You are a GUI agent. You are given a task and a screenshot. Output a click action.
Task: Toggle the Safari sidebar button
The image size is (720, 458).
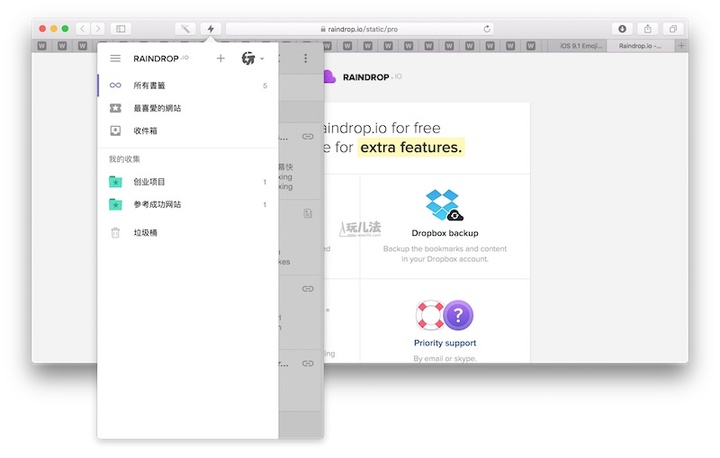point(121,29)
